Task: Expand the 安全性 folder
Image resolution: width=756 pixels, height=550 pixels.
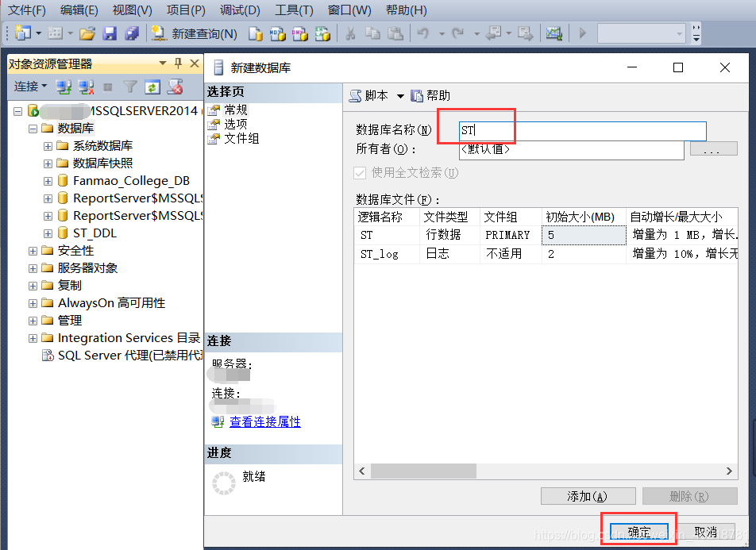Action: tap(33, 251)
